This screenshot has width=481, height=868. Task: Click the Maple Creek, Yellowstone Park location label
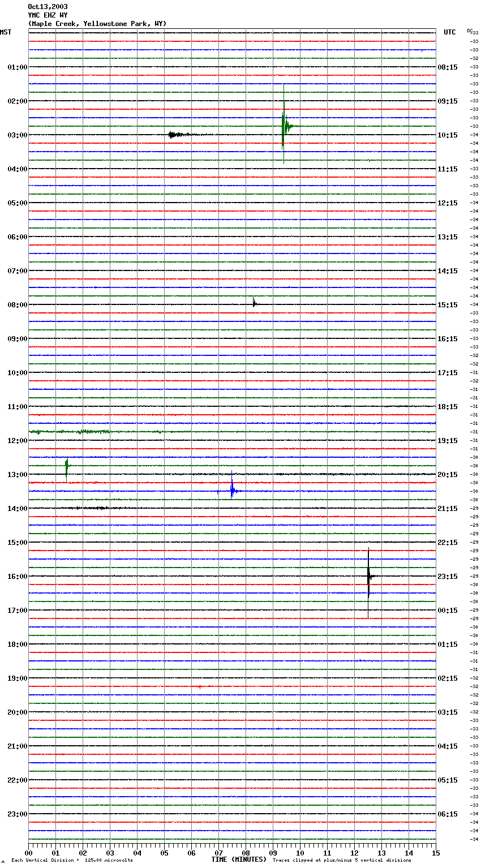click(97, 24)
